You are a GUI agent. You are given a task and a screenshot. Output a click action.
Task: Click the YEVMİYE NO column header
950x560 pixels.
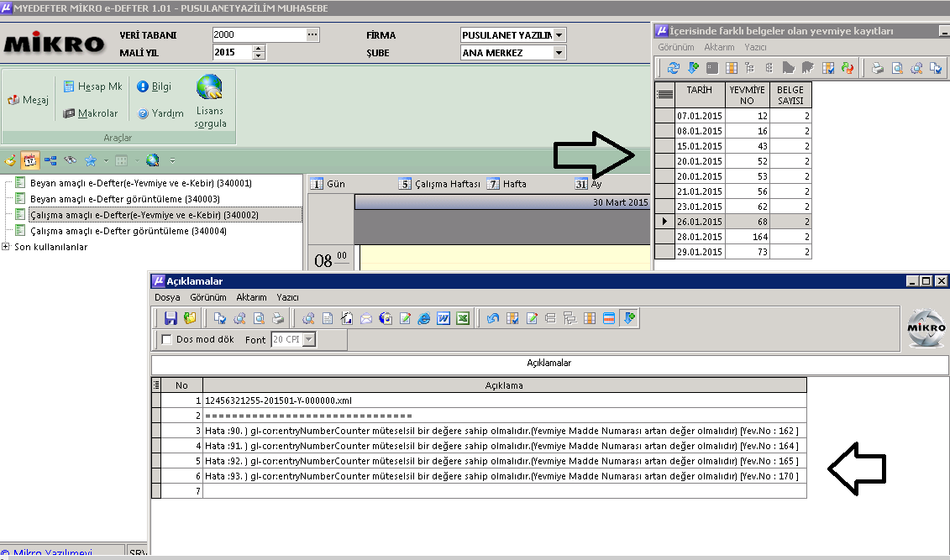click(747, 95)
